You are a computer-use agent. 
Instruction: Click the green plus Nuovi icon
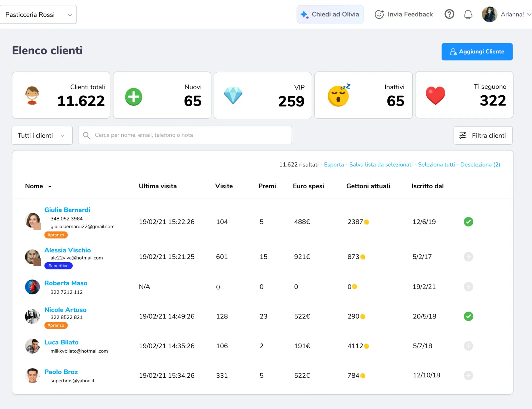coord(134,97)
